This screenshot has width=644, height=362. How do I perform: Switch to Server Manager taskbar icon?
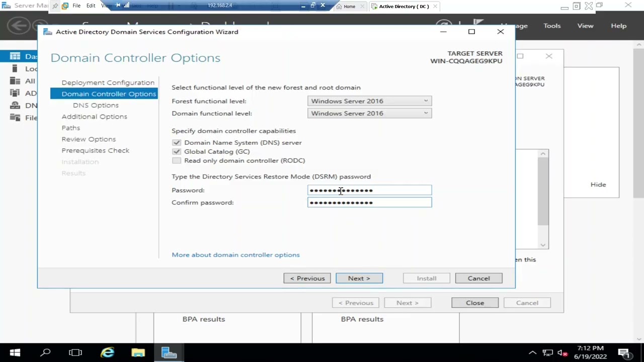point(169,352)
